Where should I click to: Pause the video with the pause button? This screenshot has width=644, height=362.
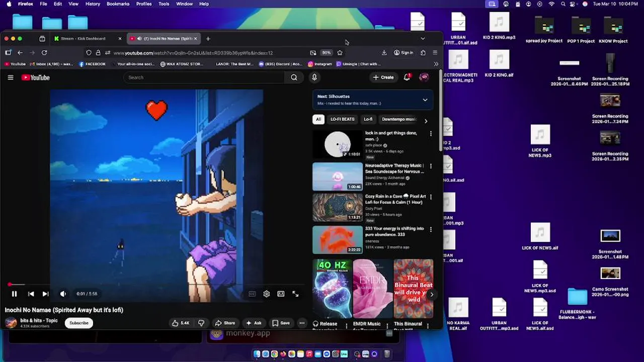[14, 294]
